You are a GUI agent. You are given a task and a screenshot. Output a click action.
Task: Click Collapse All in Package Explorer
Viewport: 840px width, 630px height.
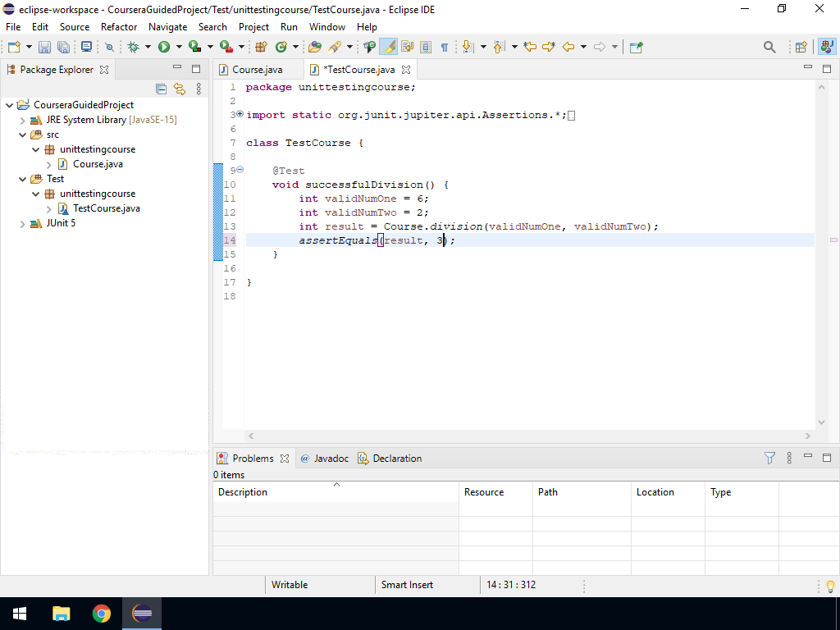[161, 89]
